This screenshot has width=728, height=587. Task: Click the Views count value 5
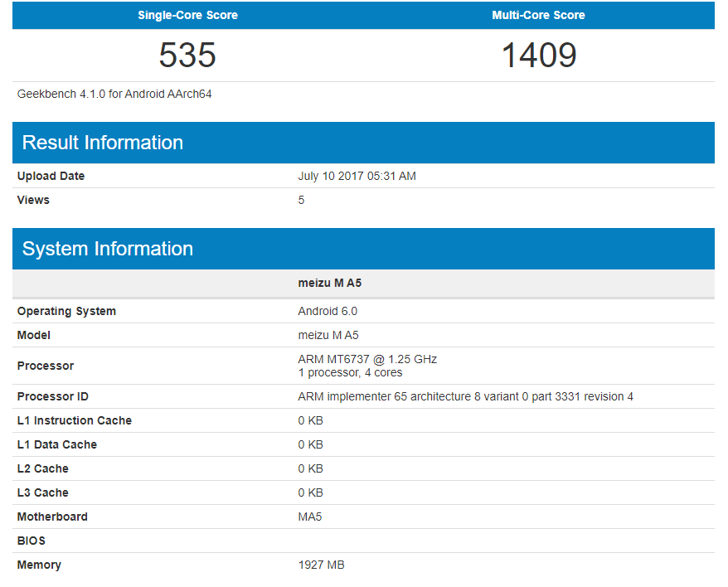point(300,200)
